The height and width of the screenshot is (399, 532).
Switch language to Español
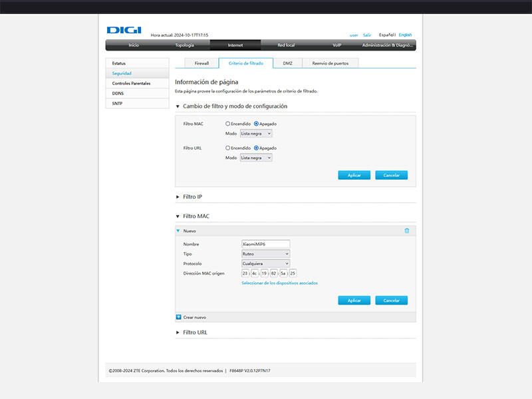pos(386,35)
